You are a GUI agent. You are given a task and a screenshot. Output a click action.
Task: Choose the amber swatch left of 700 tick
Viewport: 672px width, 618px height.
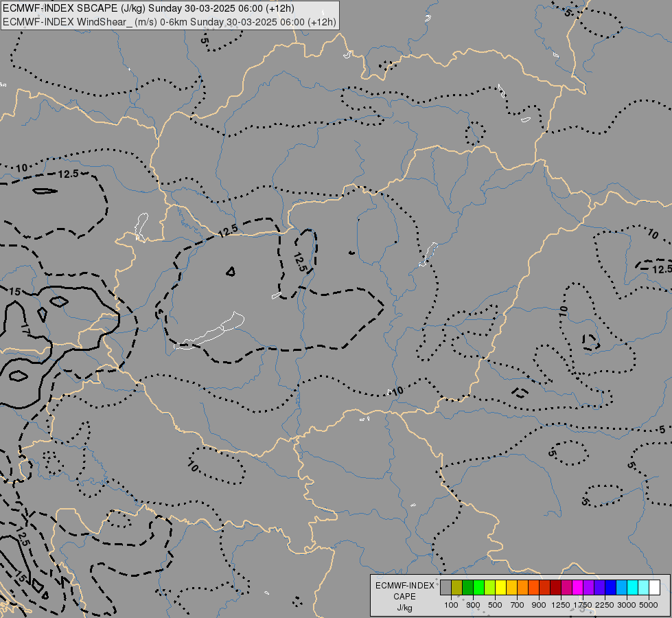[511, 588]
